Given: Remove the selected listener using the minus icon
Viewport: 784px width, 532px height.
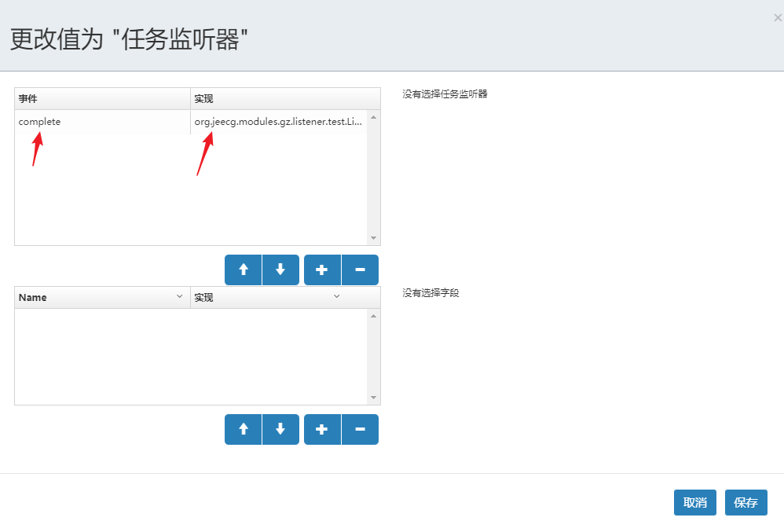Looking at the screenshot, I should (x=360, y=269).
